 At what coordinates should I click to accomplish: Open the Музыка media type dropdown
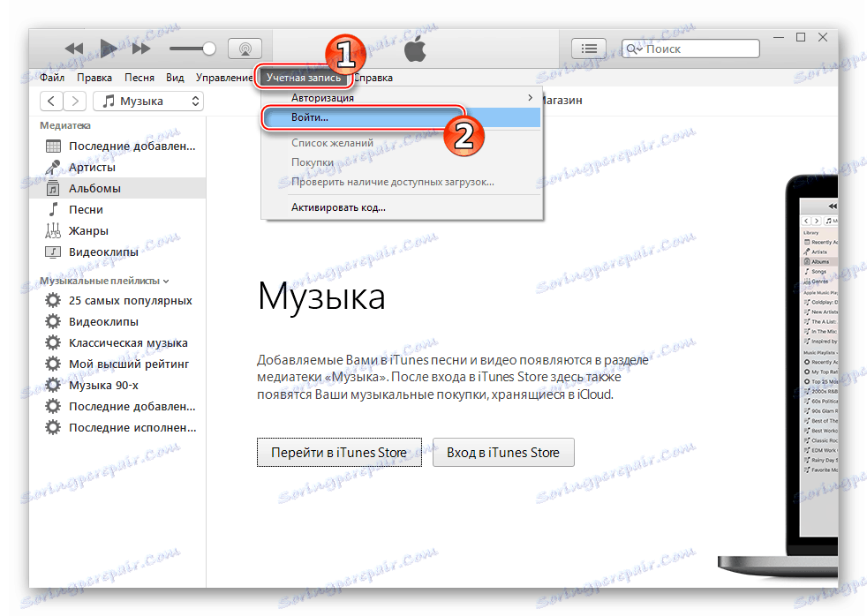coord(148,101)
